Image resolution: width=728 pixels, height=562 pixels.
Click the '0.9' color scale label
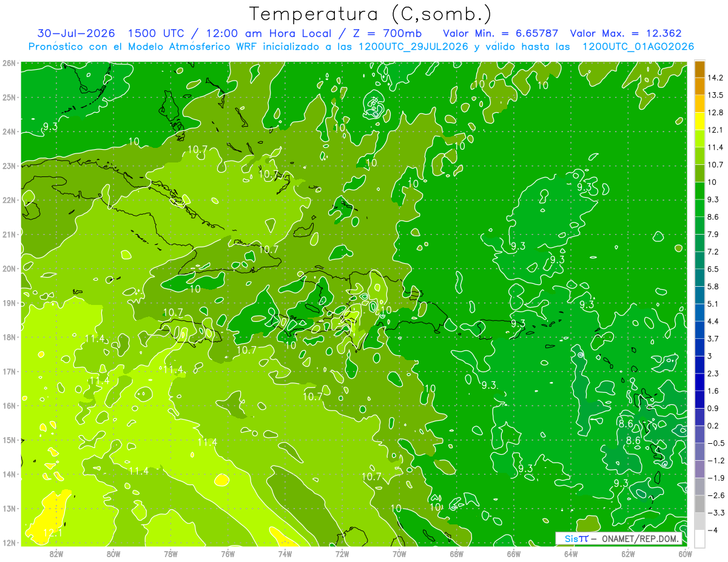(x=713, y=408)
